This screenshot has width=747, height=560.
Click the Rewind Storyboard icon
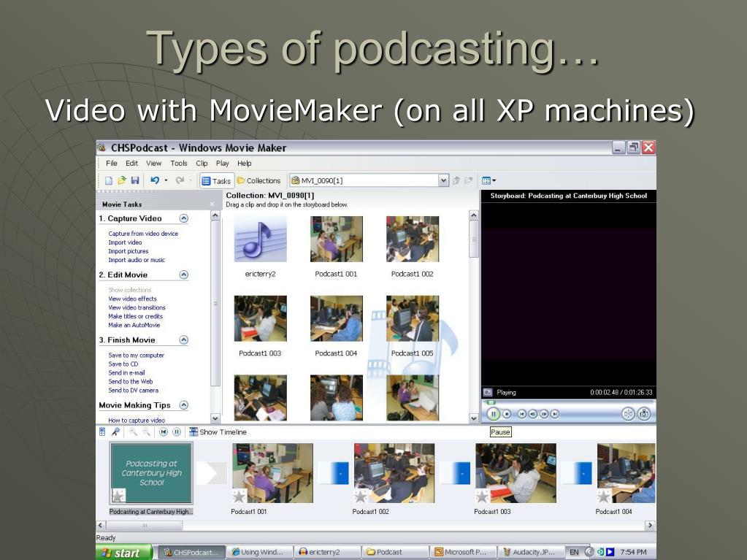tap(164, 432)
